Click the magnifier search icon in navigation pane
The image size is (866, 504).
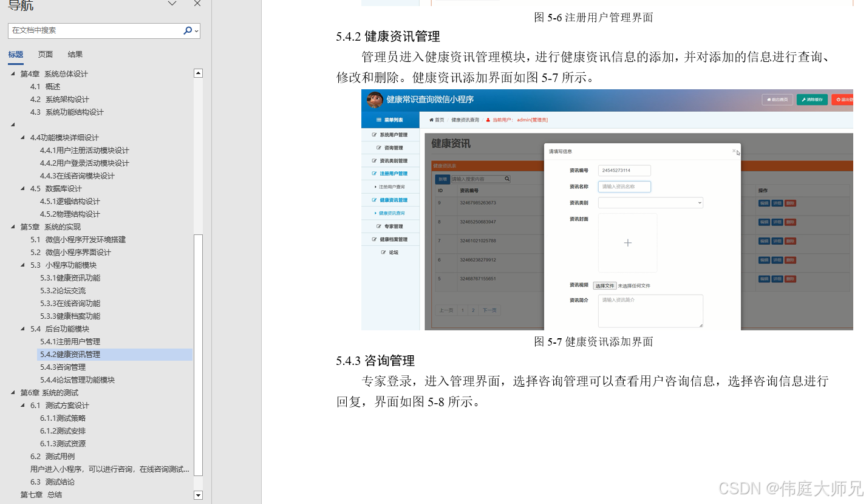point(188,30)
